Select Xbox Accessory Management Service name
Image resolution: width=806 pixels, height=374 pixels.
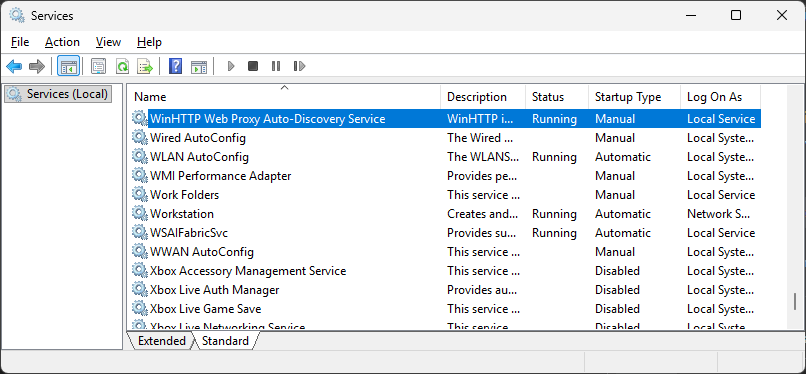248,271
